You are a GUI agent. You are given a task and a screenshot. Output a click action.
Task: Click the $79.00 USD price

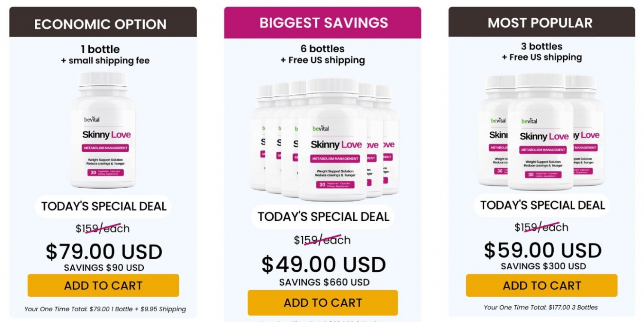point(104,252)
